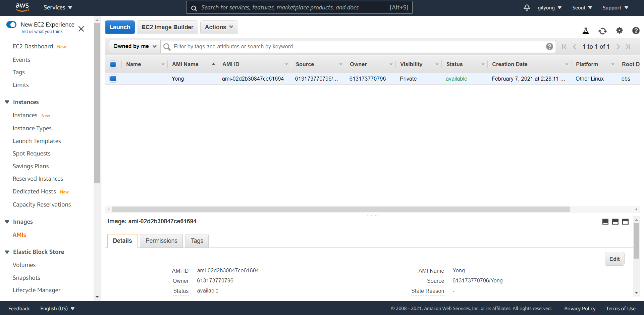This screenshot has width=644, height=315.
Task: Open Capacity Reservations in sidebar
Action: (42, 205)
